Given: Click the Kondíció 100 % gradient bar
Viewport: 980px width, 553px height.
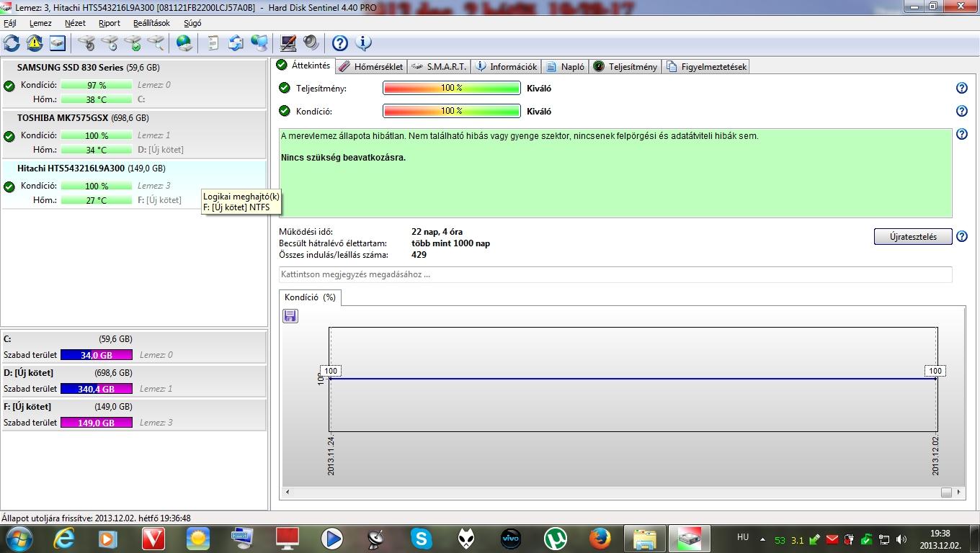Looking at the screenshot, I should coord(452,111).
